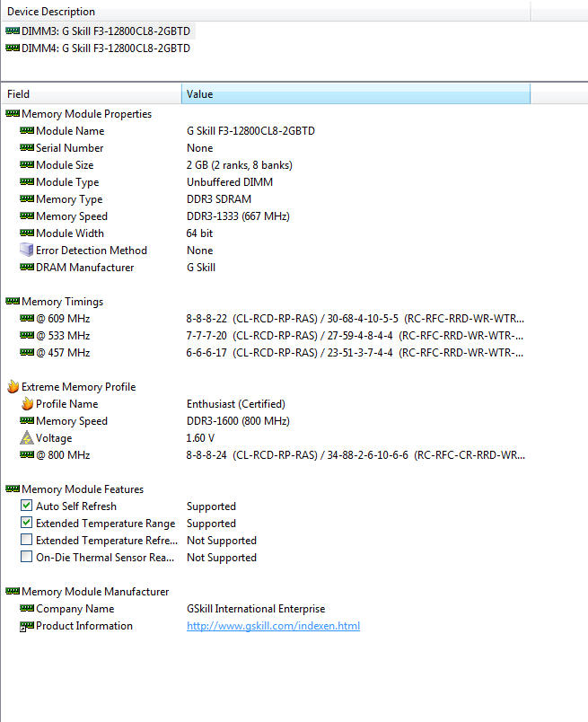The width and height of the screenshot is (588, 722).
Task: Select the 'Unbuffered DIMM' value
Action: pyautogui.click(x=230, y=182)
